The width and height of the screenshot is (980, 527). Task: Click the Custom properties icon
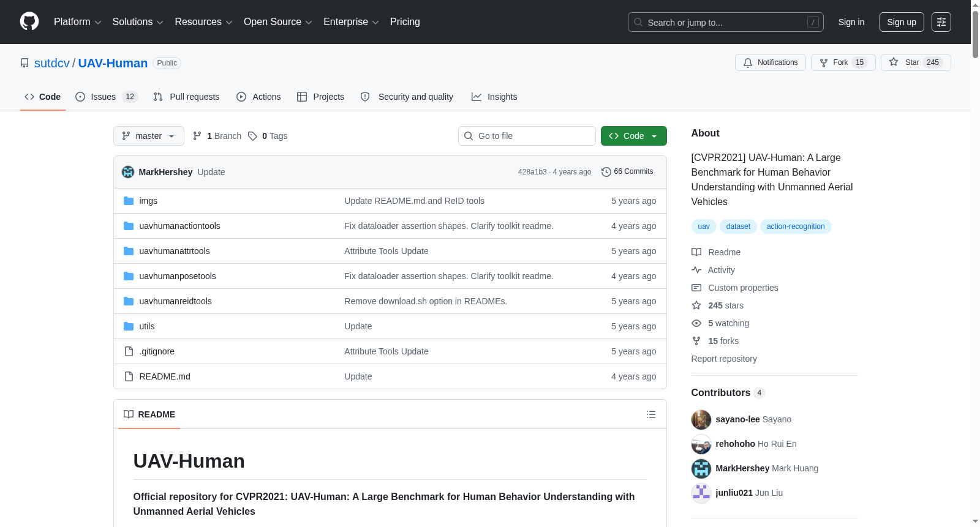click(x=696, y=288)
